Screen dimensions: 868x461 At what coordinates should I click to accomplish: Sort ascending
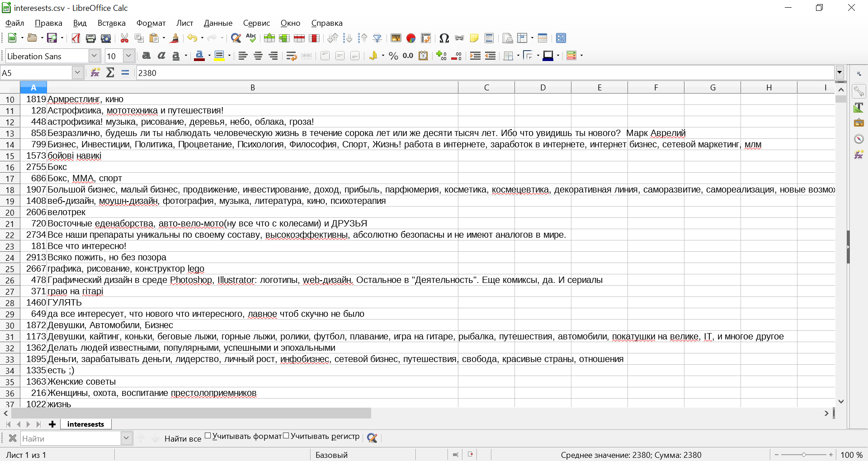click(348, 38)
